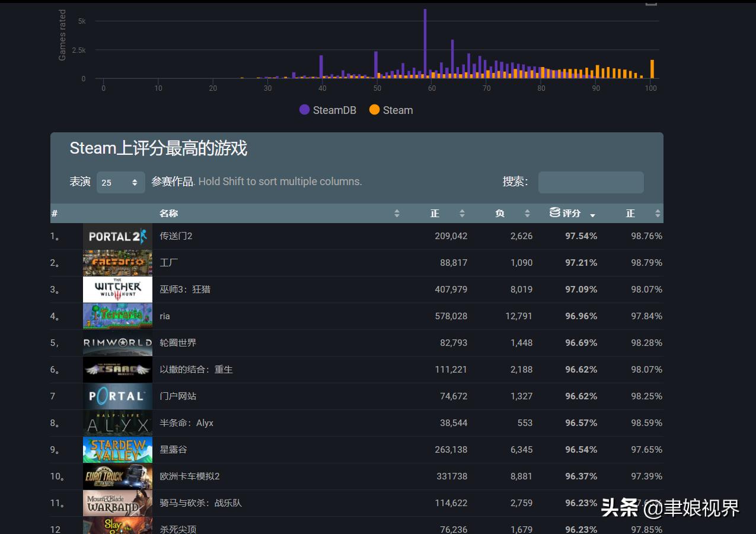This screenshot has height=534, width=756.
Task: Click the 半条命：Alyx game name link
Action: click(186, 422)
